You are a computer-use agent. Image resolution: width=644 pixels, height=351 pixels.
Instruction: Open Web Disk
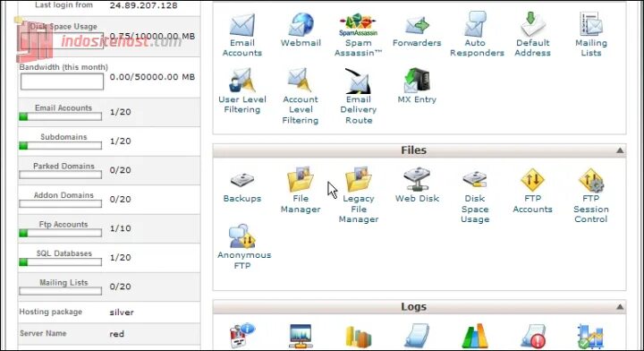tap(417, 179)
